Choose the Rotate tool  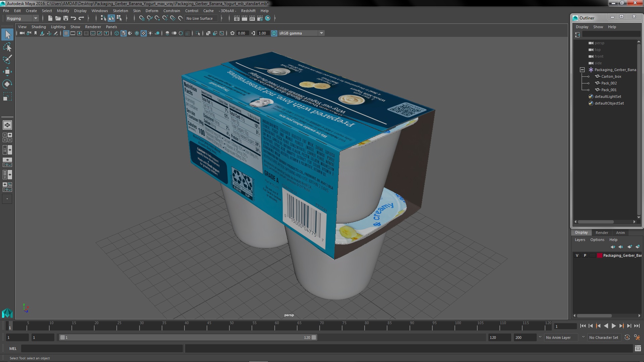[7, 84]
